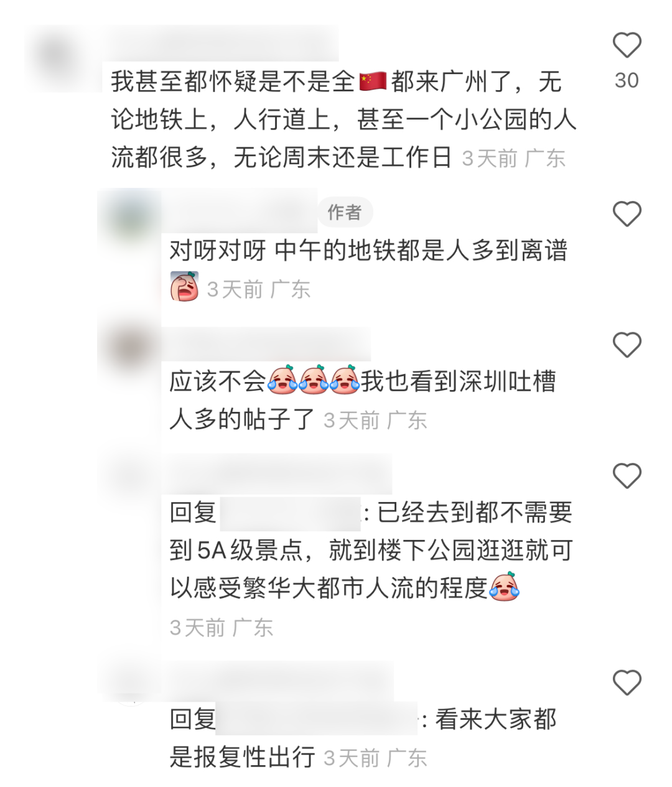Tap the text 看来大家都是报复性出行

coord(363,738)
